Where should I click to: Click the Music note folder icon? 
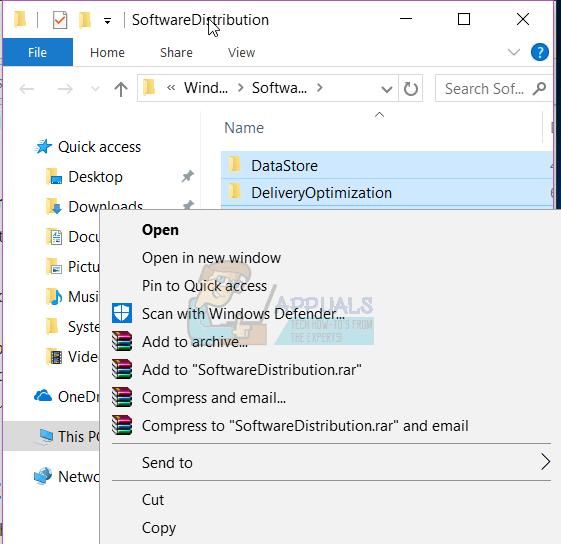tap(54, 296)
